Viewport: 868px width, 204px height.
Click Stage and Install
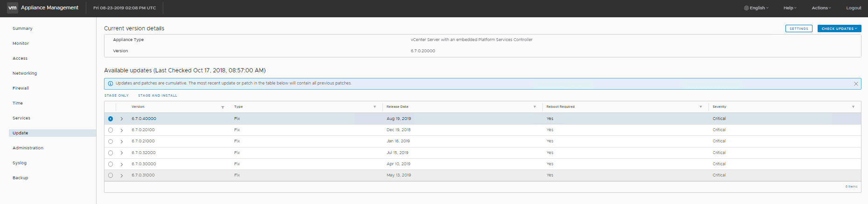[x=158, y=95]
